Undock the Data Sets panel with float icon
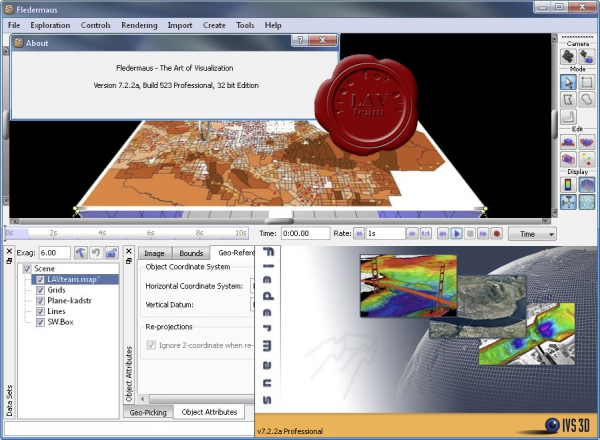This screenshot has width=600, height=440. click(x=9, y=261)
